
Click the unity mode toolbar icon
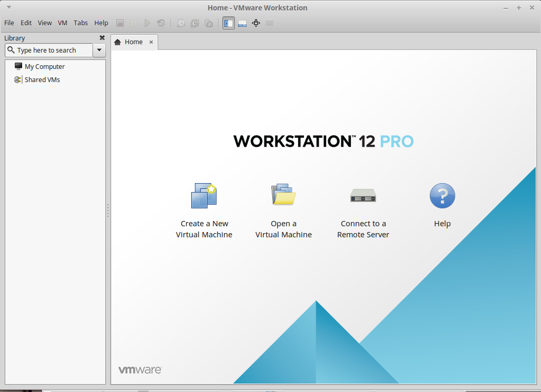270,23
